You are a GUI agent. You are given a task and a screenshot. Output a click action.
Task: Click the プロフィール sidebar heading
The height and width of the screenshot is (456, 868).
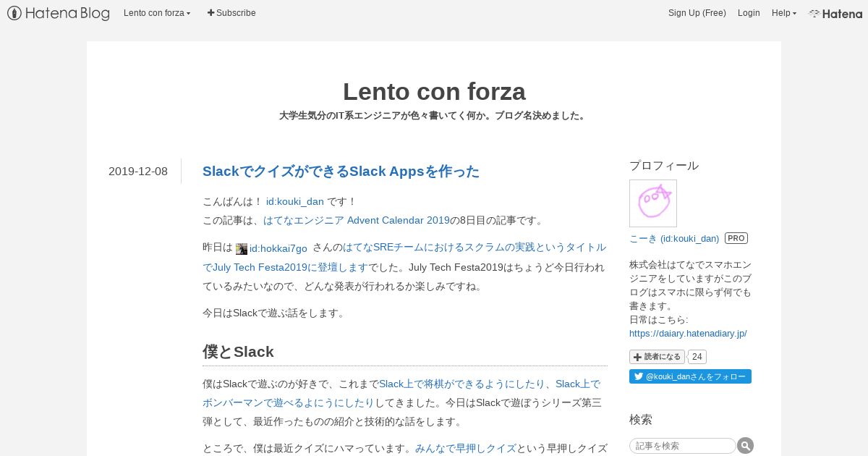[x=664, y=166]
